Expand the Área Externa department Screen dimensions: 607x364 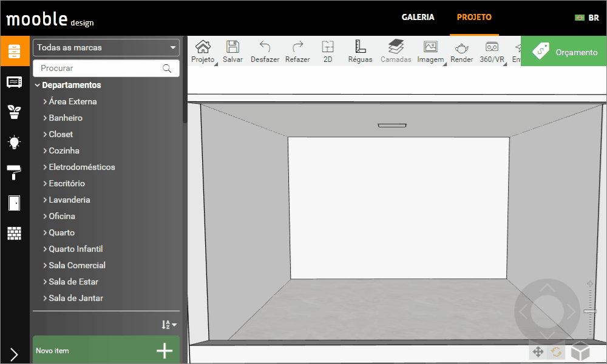tap(70, 101)
